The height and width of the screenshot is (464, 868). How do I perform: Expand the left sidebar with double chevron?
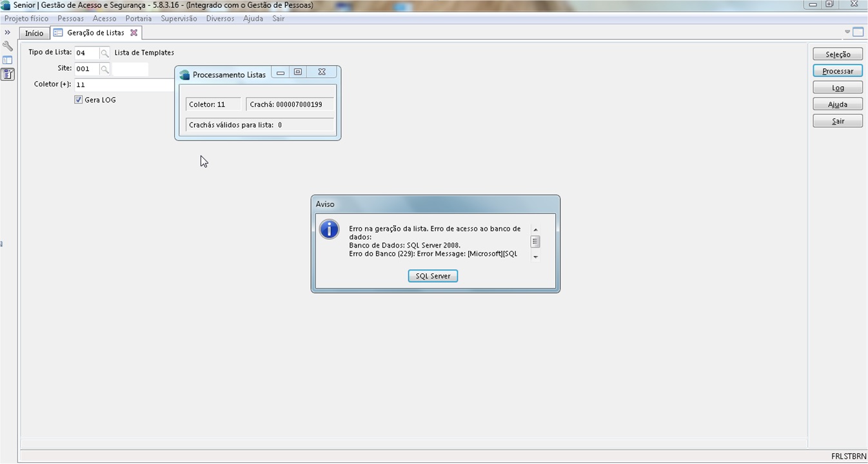click(x=8, y=32)
